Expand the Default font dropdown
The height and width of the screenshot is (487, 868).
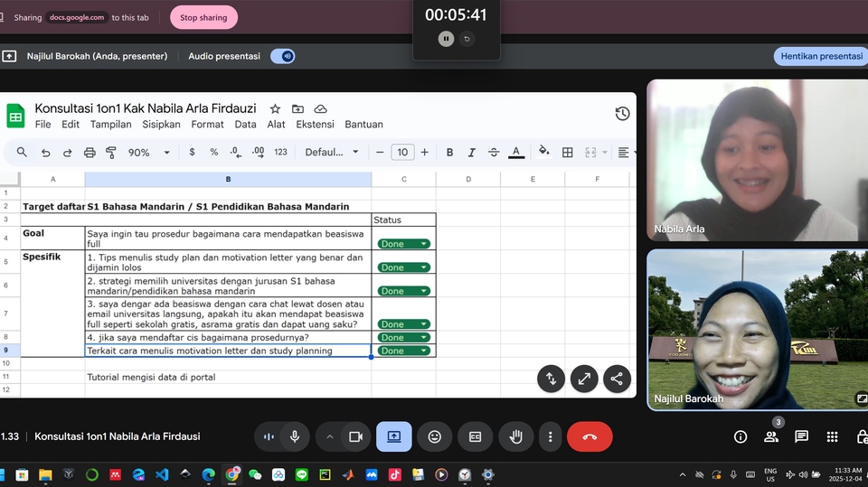coord(332,153)
